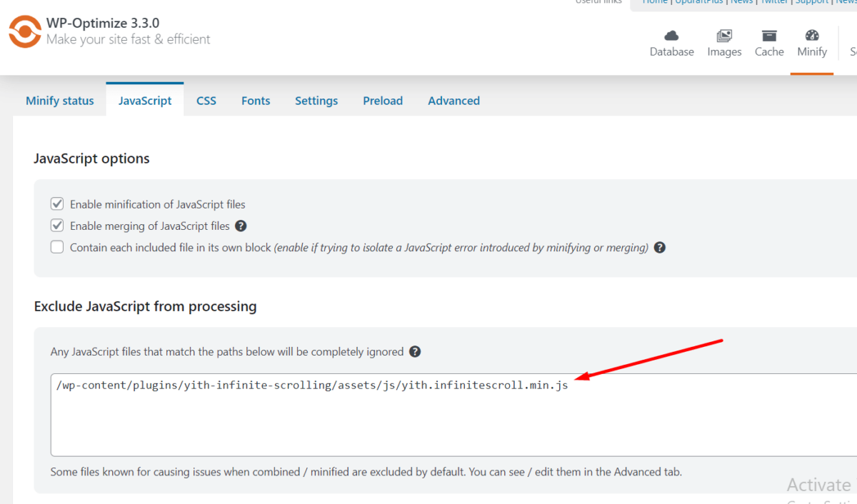Go to the Preload tab
This screenshot has width=857, height=504.
[383, 100]
